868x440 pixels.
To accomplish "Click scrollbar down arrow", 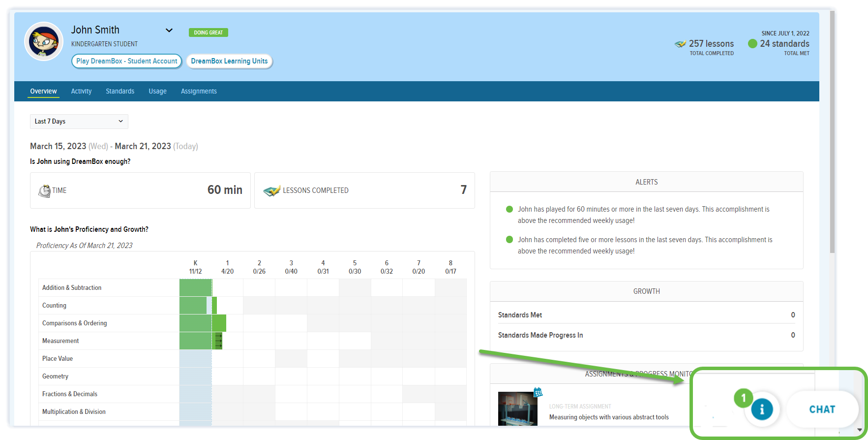I will pyautogui.click(x=859, y=430).
